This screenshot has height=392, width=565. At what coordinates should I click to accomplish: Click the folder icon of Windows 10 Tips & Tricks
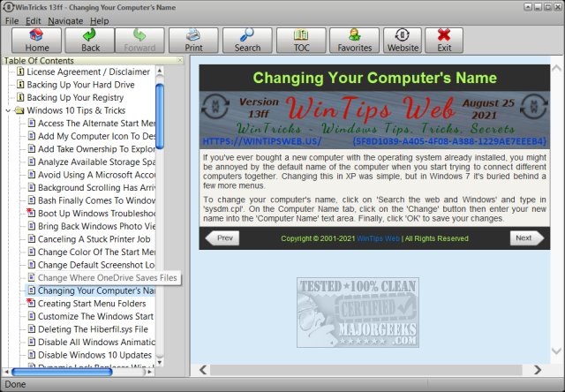pyautogui.click(x=19, y=110)
